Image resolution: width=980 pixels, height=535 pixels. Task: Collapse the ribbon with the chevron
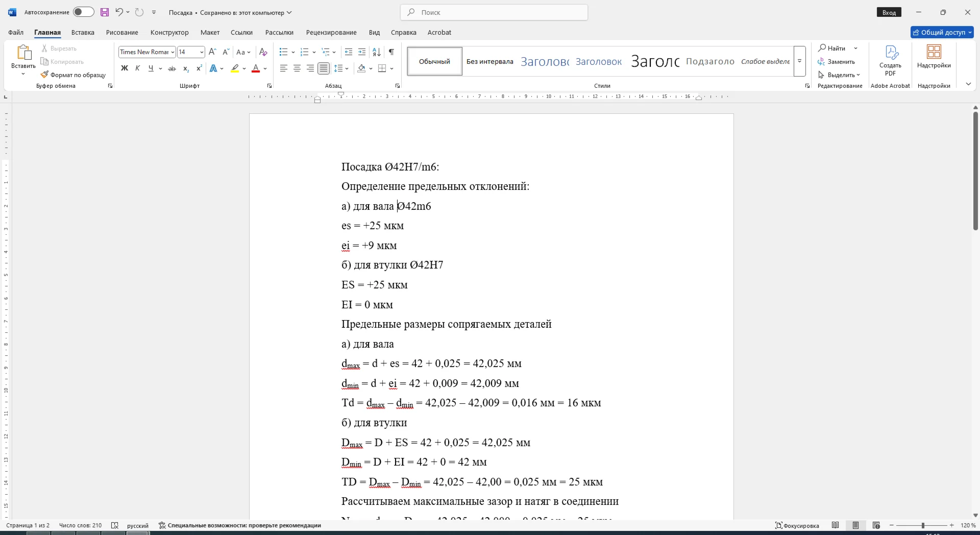[968, 84]
